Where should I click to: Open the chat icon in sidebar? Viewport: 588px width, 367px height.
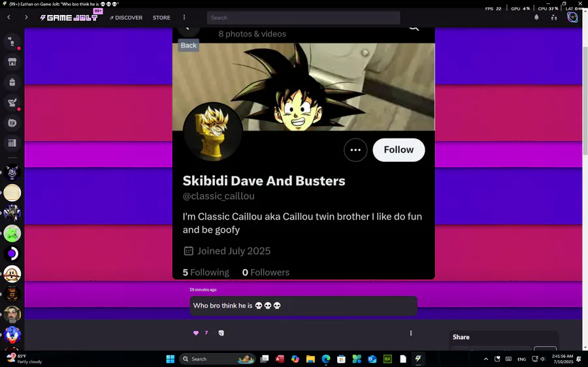tap(12, 42)
